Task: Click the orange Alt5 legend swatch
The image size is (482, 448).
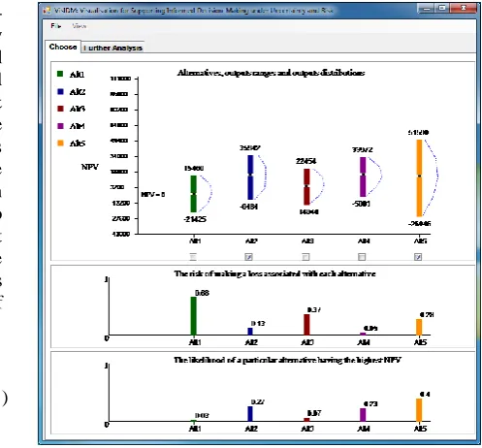Action: click(x=60, y=143)
